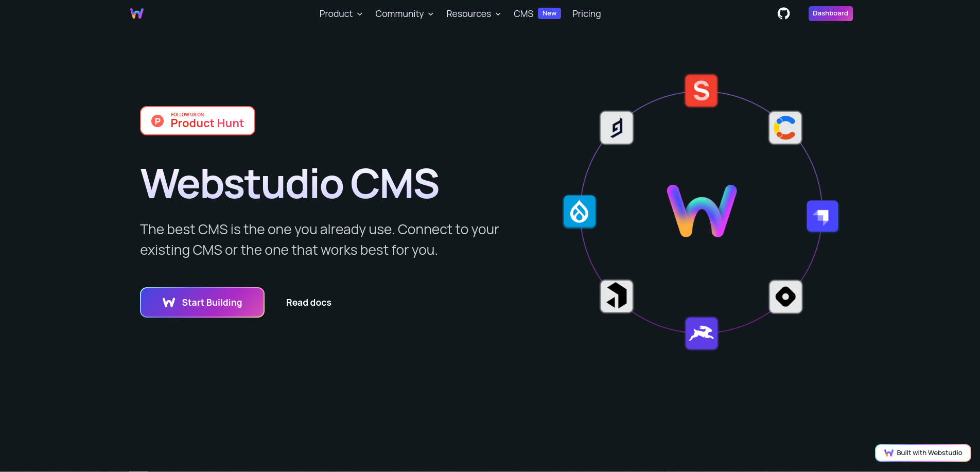Click the Built with Webstudio badge
Image resolution: width=980 pixels, height=472 pixels.
click(923, 453)
